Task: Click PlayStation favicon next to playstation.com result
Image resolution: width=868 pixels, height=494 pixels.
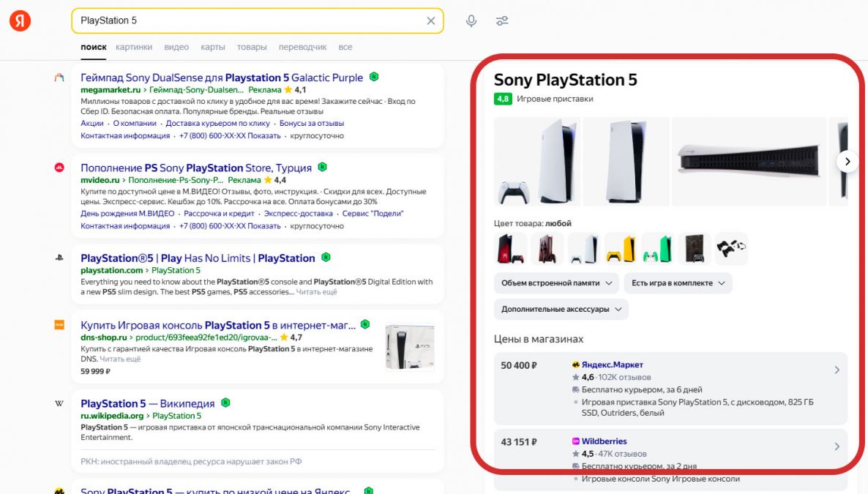Action: [x=59, y=258]
